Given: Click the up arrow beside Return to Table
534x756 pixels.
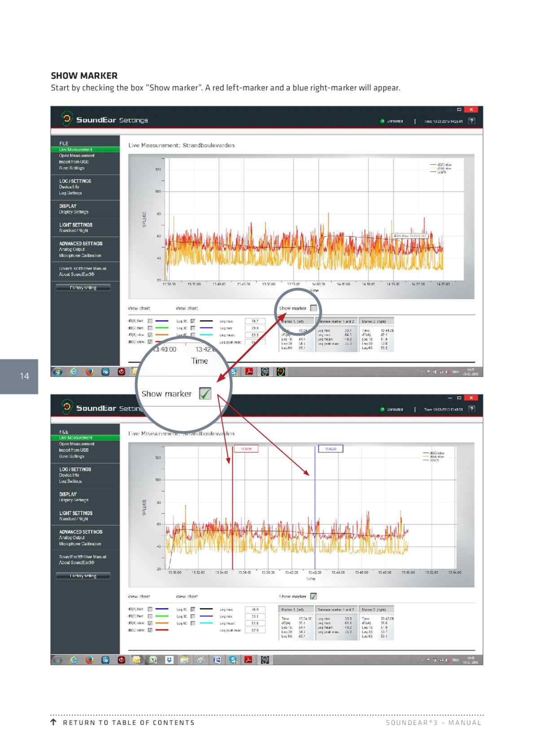Looking at the screenshot, I should (x=53, y=722).
